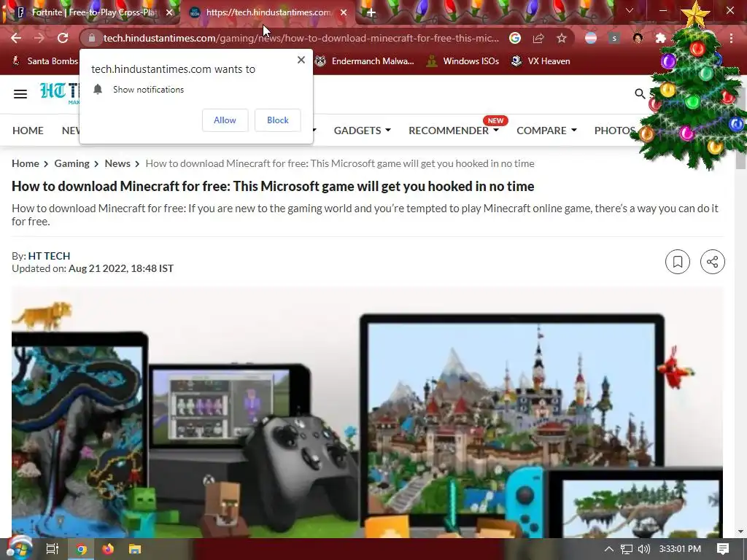
Task: Open the HT TECH author link
Action: [x=49, y=256]
